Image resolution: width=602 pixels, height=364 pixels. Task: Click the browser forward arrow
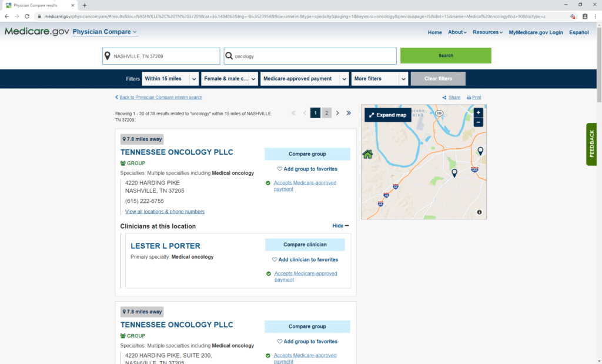[x=16, y=16]
